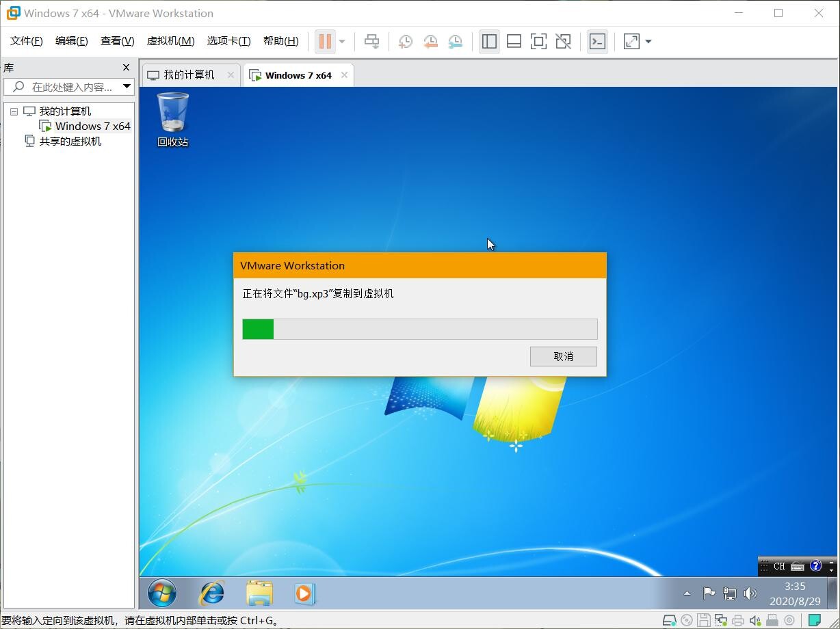The image size is (840, 629).
Task: Click the CD/DVD device status icon
Action: point(687,621)
